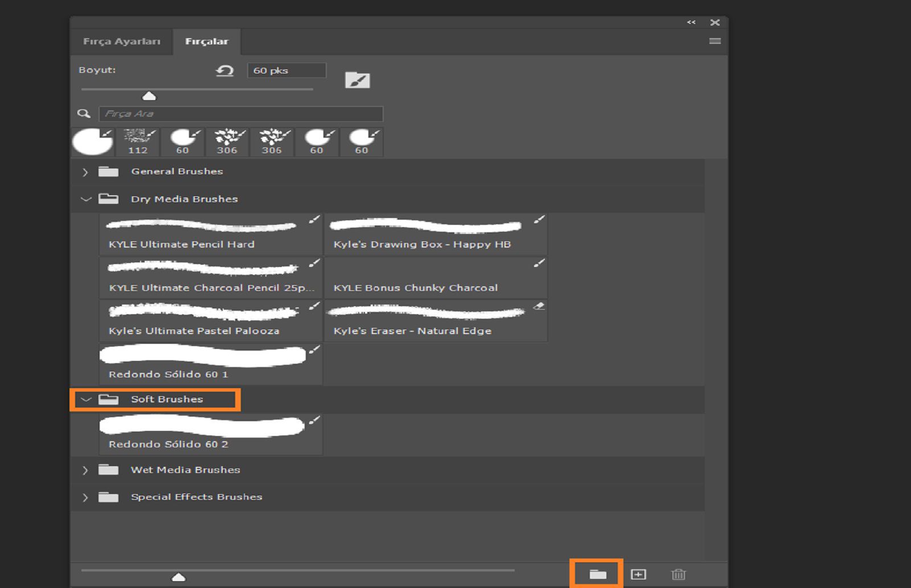
Task: Click the 60 pks size field
Action: [286, 70]
